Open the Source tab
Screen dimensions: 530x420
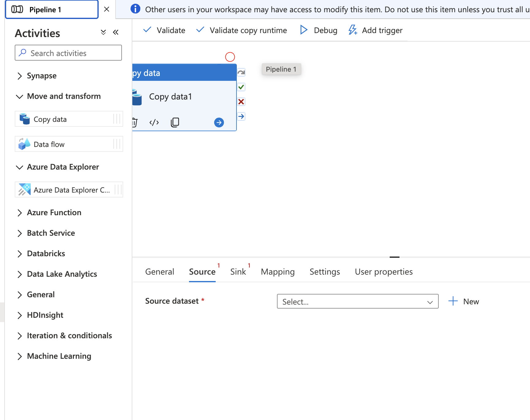click(202, 272)
